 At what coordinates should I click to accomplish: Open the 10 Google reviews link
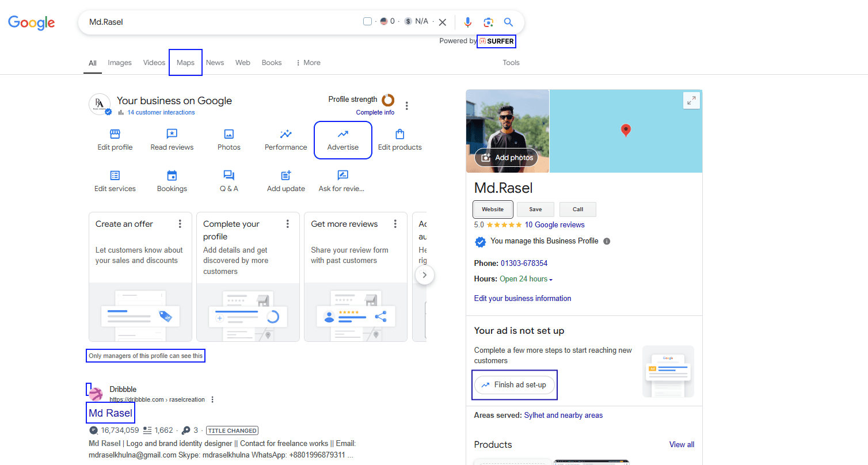(554, 225)
